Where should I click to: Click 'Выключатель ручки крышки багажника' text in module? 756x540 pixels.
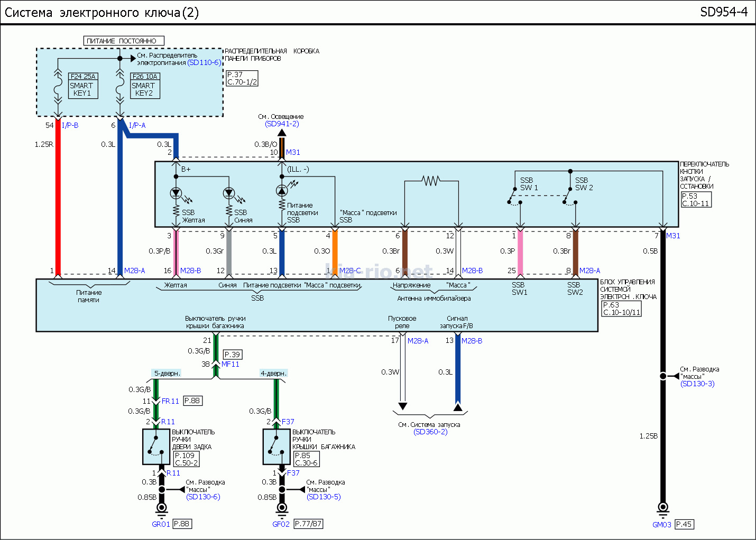coord(215,322)
